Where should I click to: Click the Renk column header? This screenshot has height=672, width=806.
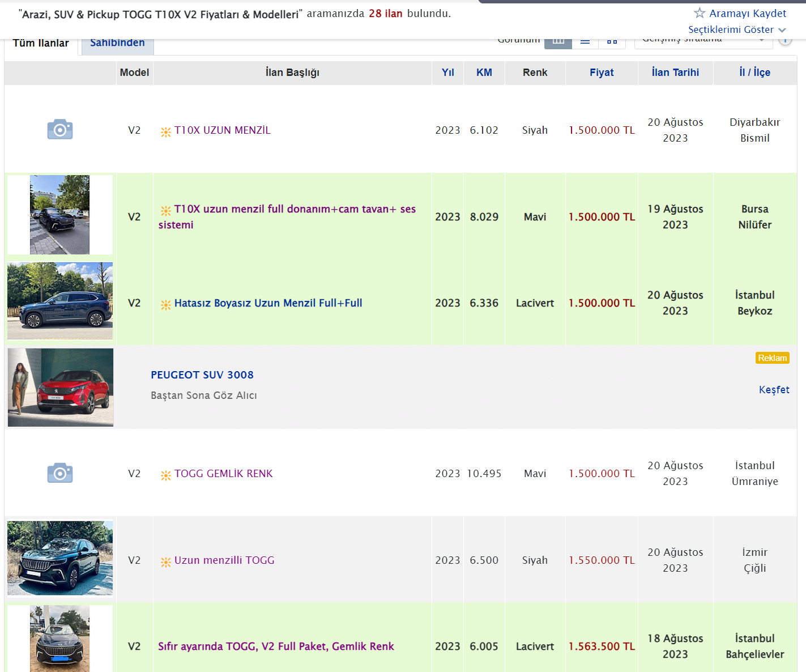point(535,73)
